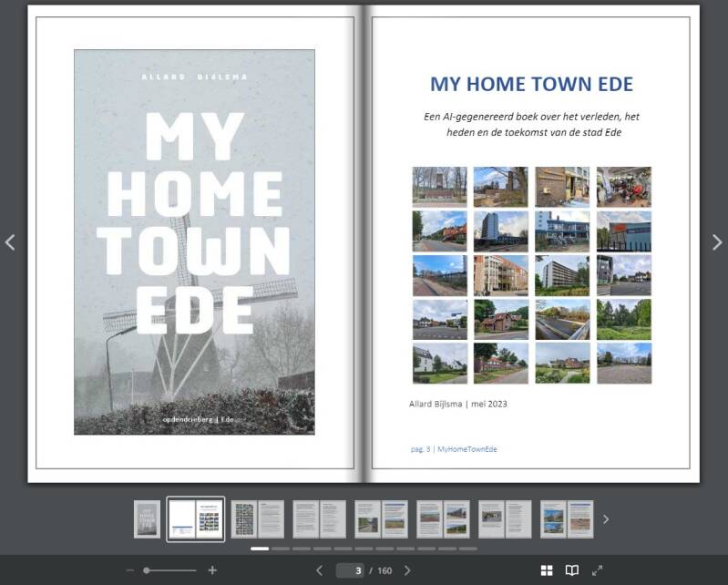Image resolution: width=728 pixels, height=585 pixels.
Task: Zoom in with the plus icon
Action: [x=212, y=570]
